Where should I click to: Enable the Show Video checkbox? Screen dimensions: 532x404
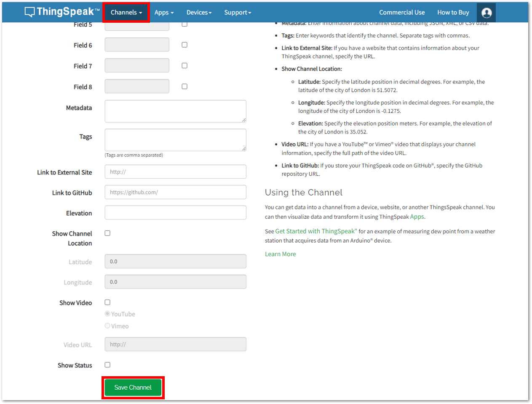107,302
